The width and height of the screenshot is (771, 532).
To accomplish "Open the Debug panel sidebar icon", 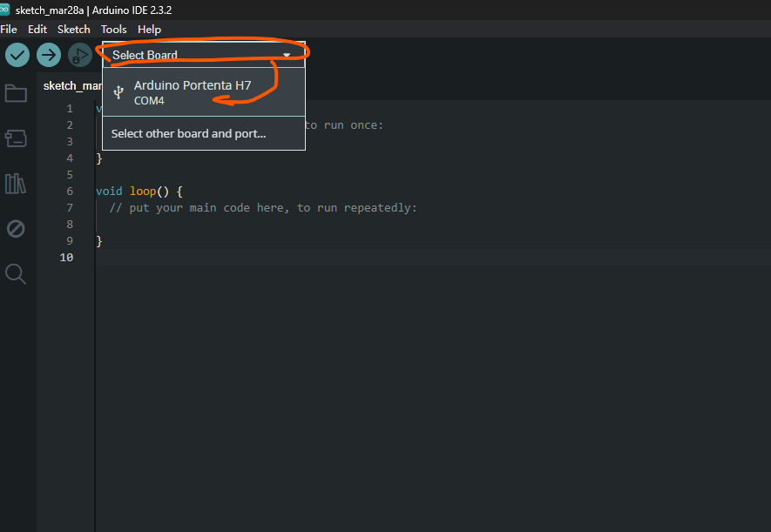I will click(16, 228).
